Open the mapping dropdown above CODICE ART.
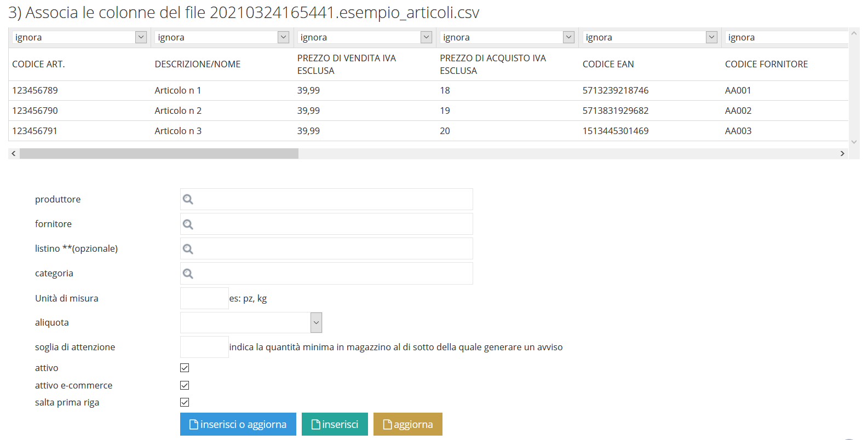Viewport: 868px width, 440px height. point(79,37)
